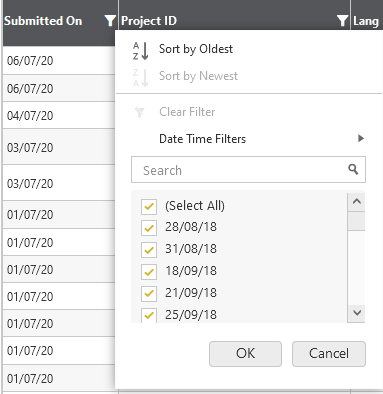Screen dimensions: 383x394
Task: Click the date list scrollbar thumb
Action: 356,221
